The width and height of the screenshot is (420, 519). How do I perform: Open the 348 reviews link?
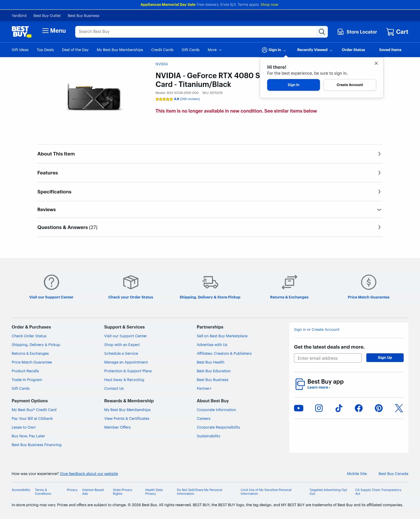[190, 99]
